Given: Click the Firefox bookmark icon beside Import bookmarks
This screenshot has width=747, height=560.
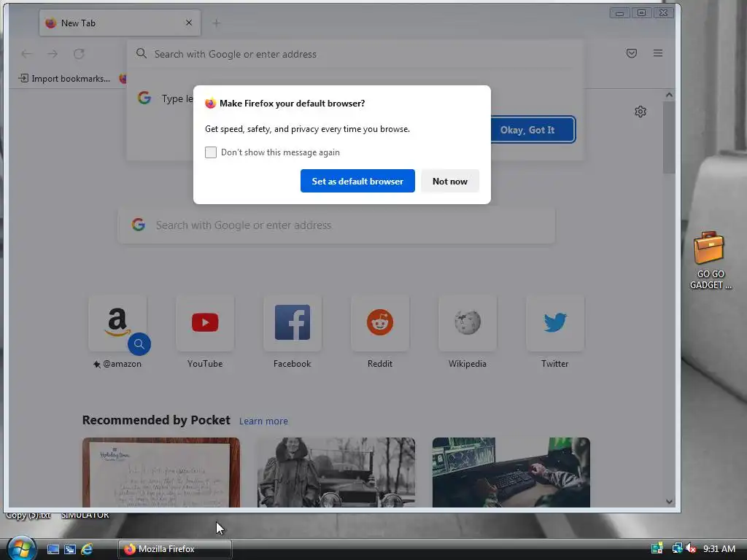Looking at the screenshot, I should pos(123,79).
